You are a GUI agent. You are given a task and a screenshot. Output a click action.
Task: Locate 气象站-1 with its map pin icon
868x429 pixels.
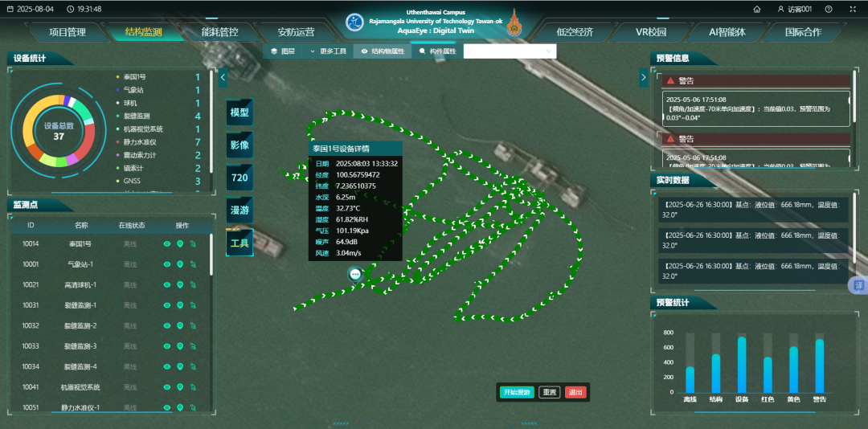(x=180, y=264)
